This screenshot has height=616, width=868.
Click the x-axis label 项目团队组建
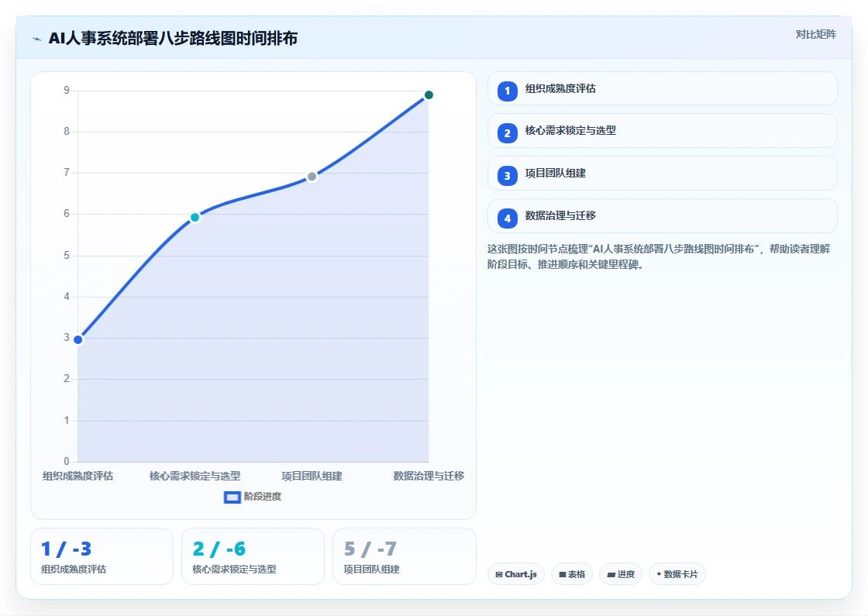click(x=312, y=476)
